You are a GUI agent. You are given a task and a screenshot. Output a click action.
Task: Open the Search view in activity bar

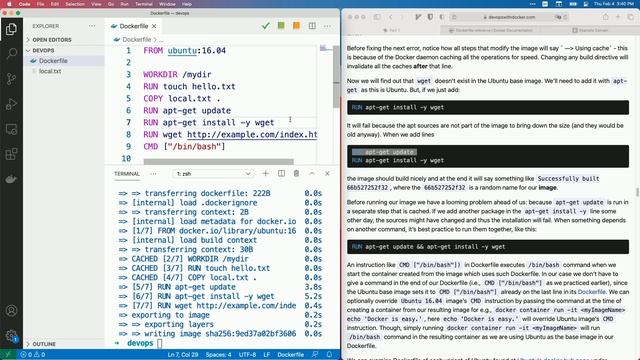(11, 53)
